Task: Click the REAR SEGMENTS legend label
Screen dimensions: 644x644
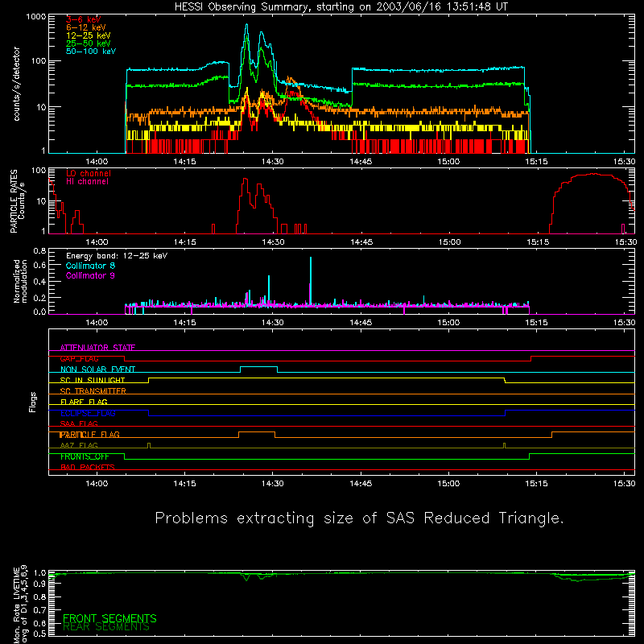Action: click(x=106, y=627)
